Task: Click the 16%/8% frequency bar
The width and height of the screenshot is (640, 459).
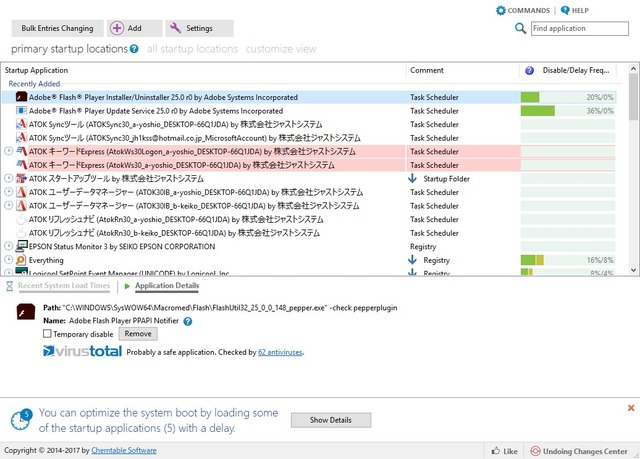Action: tap(568, 260)
